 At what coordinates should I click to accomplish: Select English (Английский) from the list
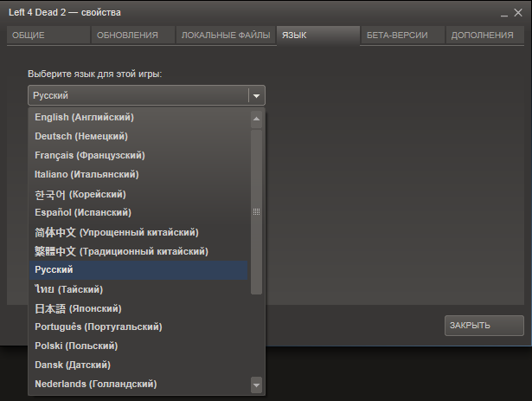coord(84,117)
